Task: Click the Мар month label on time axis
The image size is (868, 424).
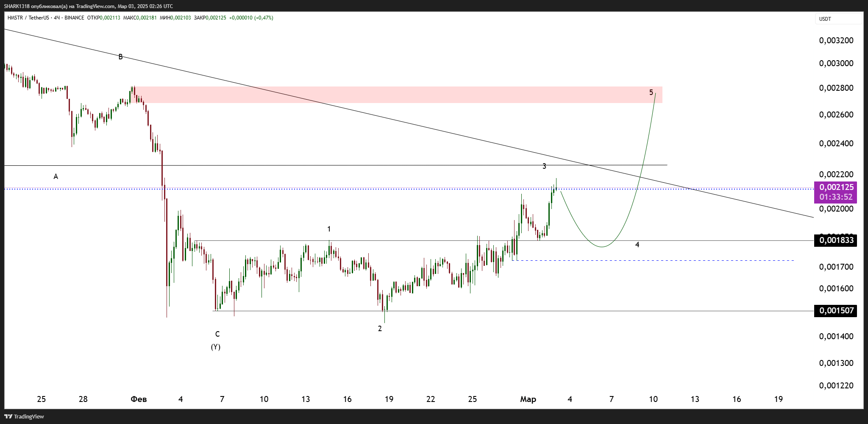Action: [528, 399]
